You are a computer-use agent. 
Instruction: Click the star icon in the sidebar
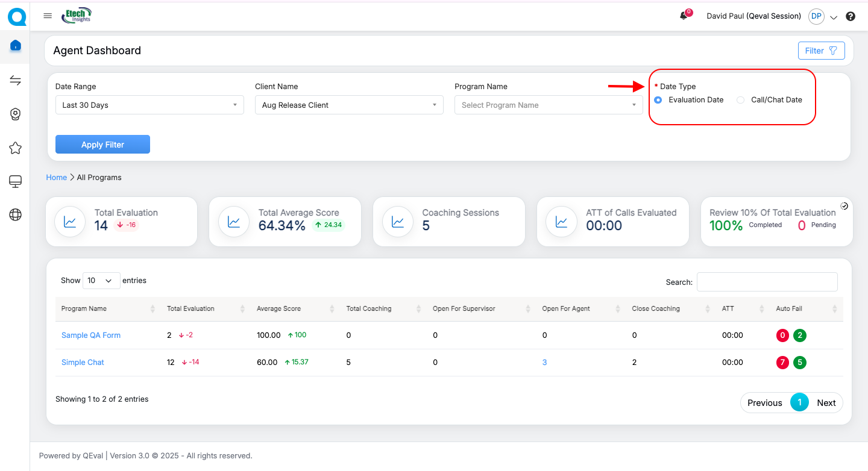tap(16, 148)
